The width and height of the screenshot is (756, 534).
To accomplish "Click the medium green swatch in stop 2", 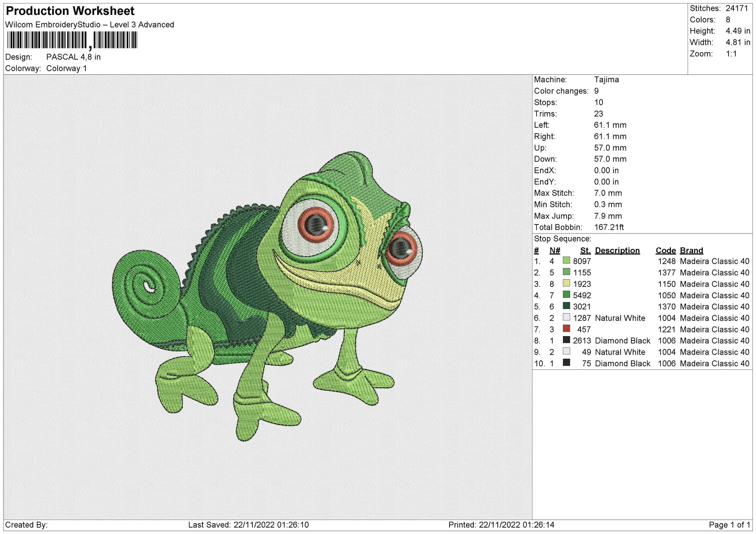I will coord(567,272).
